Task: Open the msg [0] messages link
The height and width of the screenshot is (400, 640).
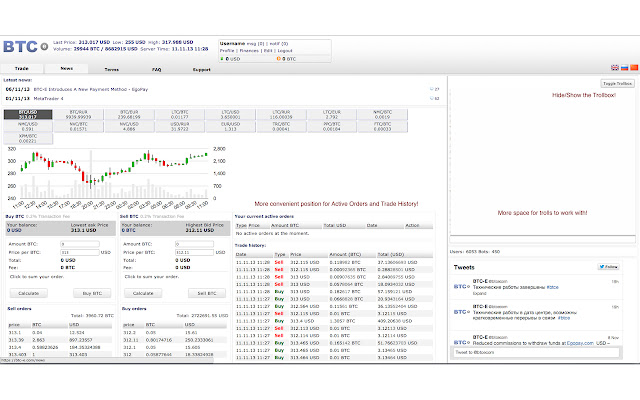Action: 255,44
